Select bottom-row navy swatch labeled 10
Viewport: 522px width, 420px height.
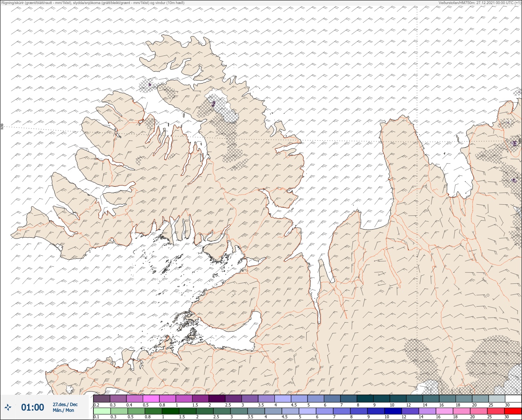pos(393,411)
